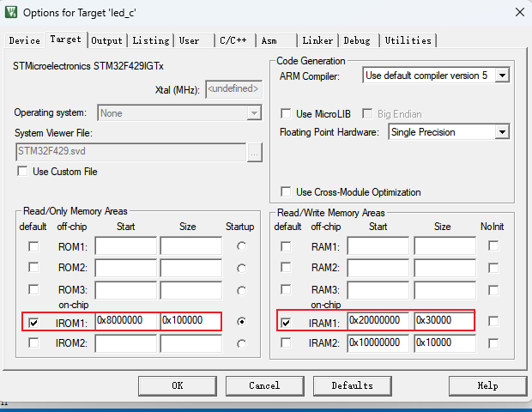This screenshot has height=412, width=532.
Task: Click the IROM1 Start field 0x8000000
Action: 128,321
